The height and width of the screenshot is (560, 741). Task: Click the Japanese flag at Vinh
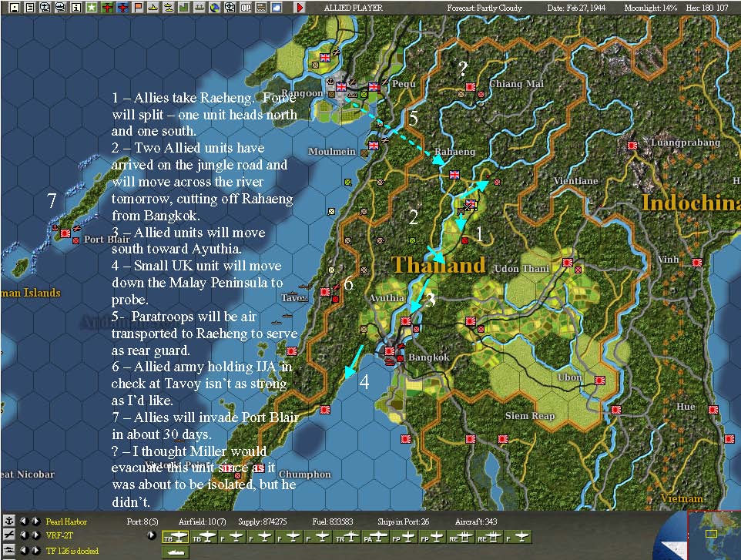pyautogui.click(x=697, y=262)
